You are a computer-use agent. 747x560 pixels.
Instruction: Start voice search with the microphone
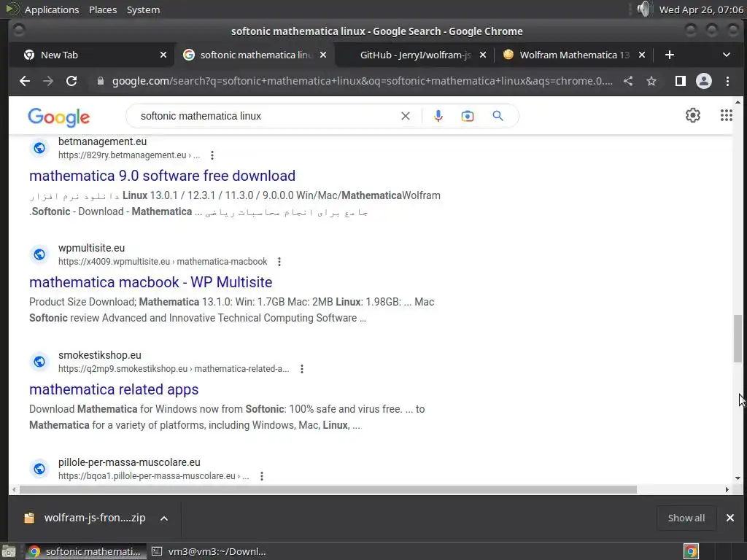(438, 116)
